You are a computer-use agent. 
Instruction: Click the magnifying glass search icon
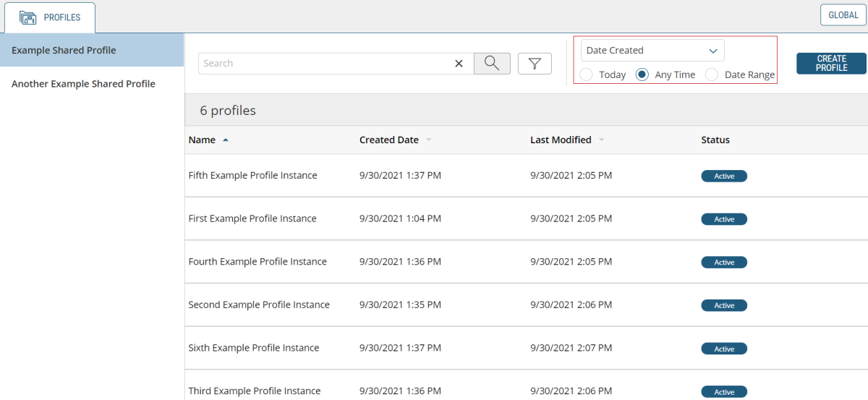[492, 64]
